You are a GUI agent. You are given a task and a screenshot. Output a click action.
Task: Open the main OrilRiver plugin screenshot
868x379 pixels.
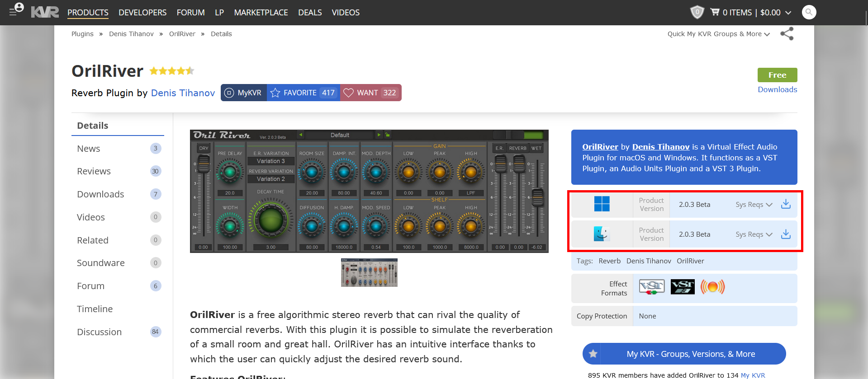[x=369, y=191]
